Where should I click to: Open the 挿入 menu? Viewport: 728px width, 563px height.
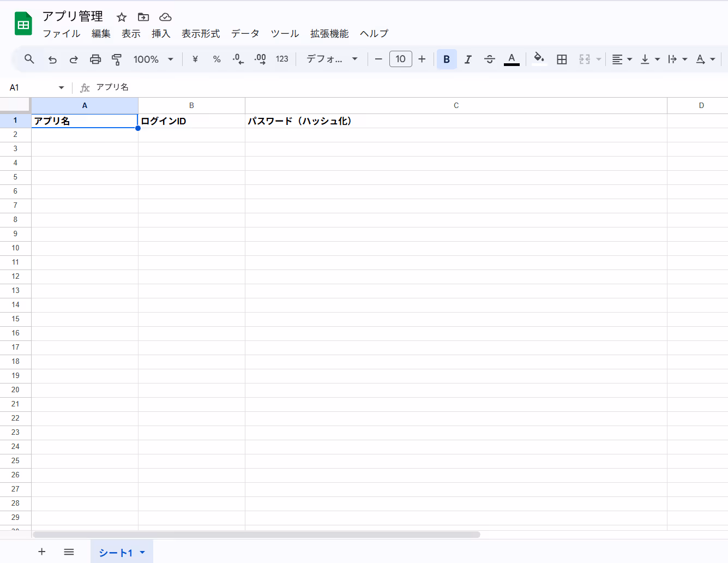click(x=161, y=33)
